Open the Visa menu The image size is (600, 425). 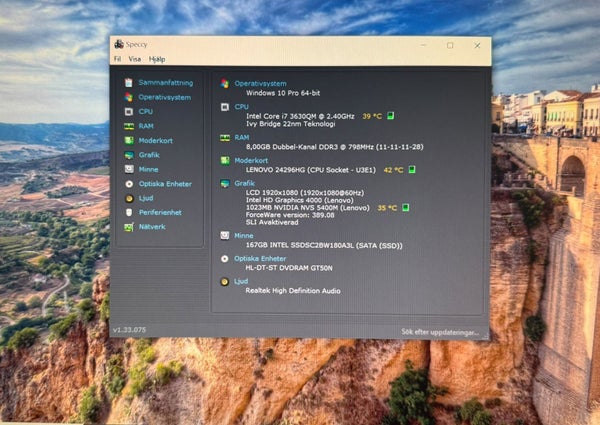[135, 59]
